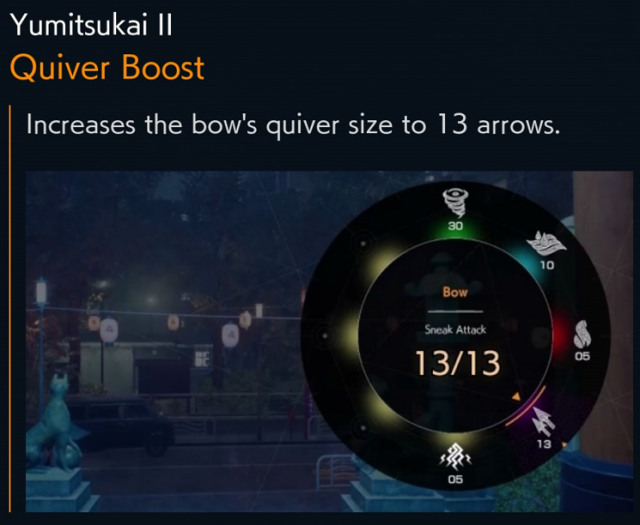Click the 13/13 arrow count
This screenshot has width=640, height=525.
tap(457, 363)
